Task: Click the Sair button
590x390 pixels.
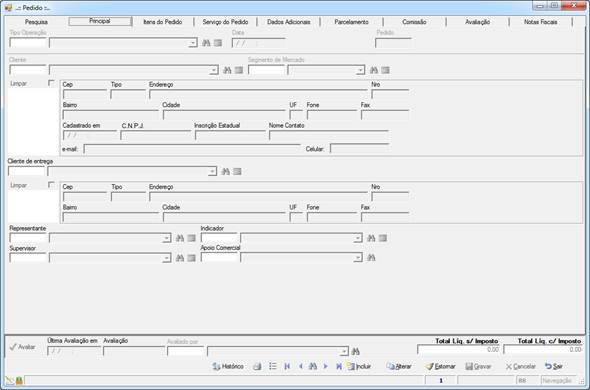Action: coord(554,366)
